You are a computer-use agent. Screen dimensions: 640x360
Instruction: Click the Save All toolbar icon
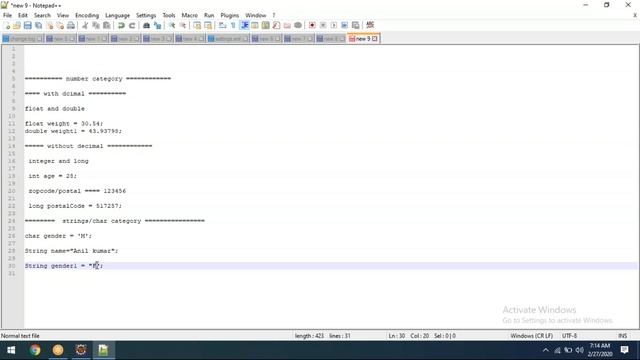38,25
